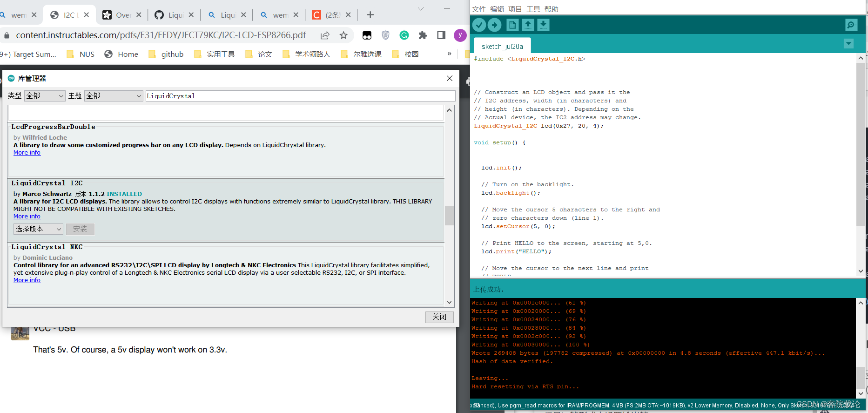Bookmark this page with the star icon
868x413 pixels.
point(343,35)
